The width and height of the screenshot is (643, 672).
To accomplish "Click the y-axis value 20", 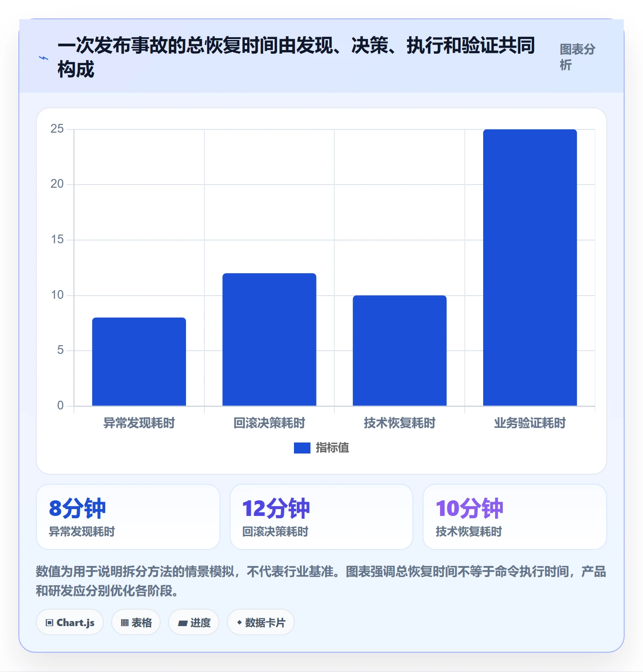I will click(57, 184).
